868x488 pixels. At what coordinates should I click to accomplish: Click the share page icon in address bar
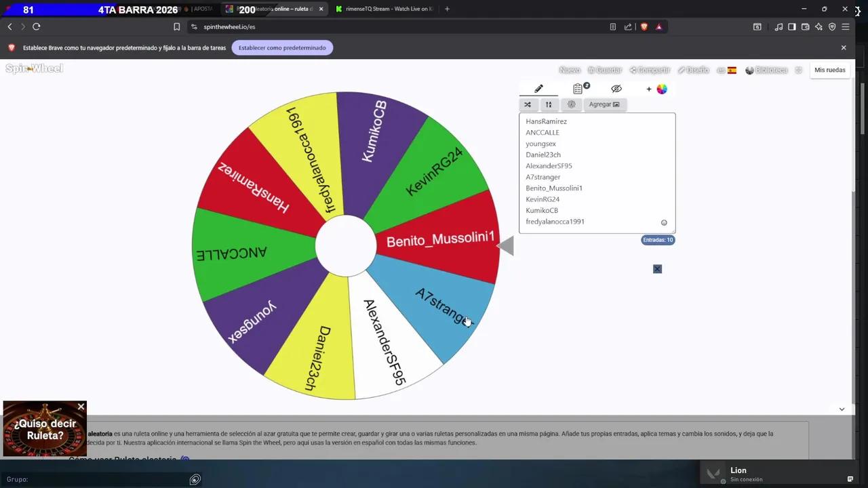(x=628, y=27)
